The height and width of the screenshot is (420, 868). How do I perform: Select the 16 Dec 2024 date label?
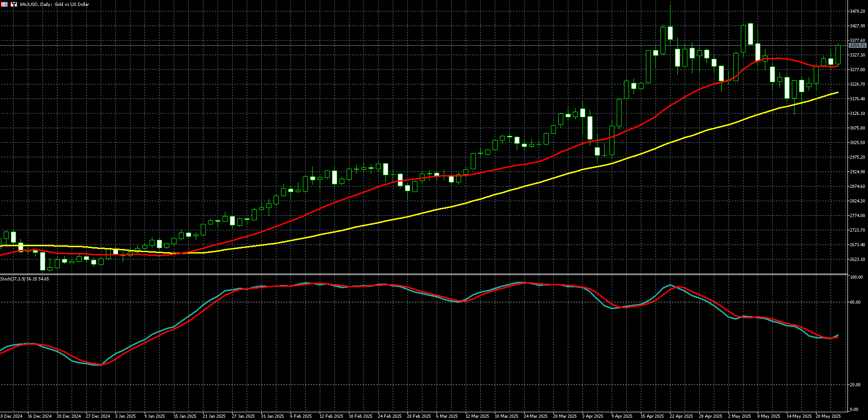tap(40, 416)
